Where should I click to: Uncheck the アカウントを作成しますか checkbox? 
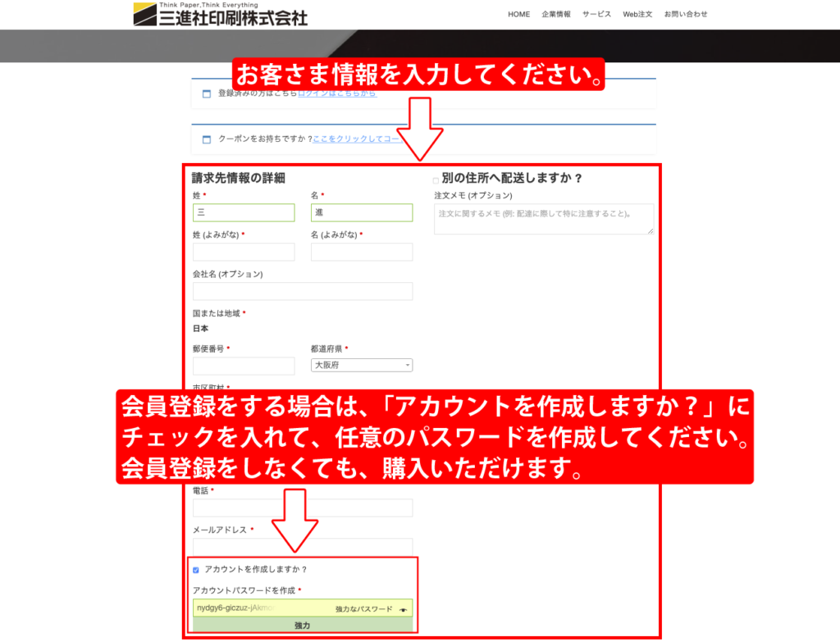coord(196,570)
